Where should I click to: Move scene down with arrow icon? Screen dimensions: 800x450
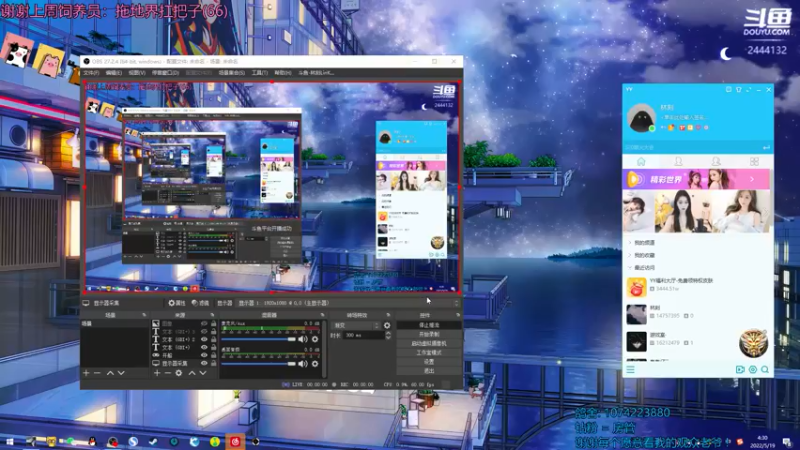click(x=121, y=373)
